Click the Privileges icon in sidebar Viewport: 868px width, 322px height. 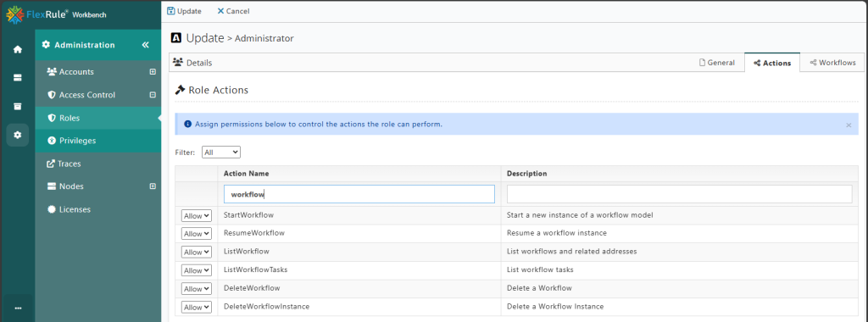click(52, 141)
